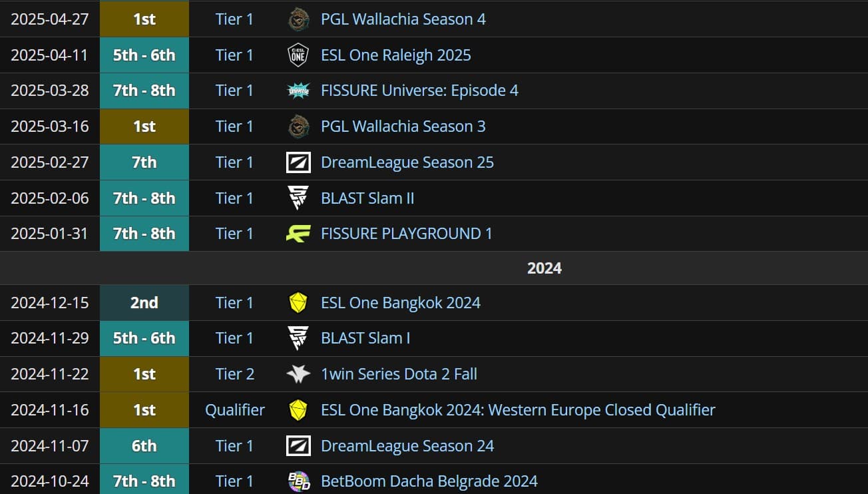Image resolution: width=868 pixels, height=494 pixels.
Task: Click the 2024 year section header
Action: [x=544, y=268]
